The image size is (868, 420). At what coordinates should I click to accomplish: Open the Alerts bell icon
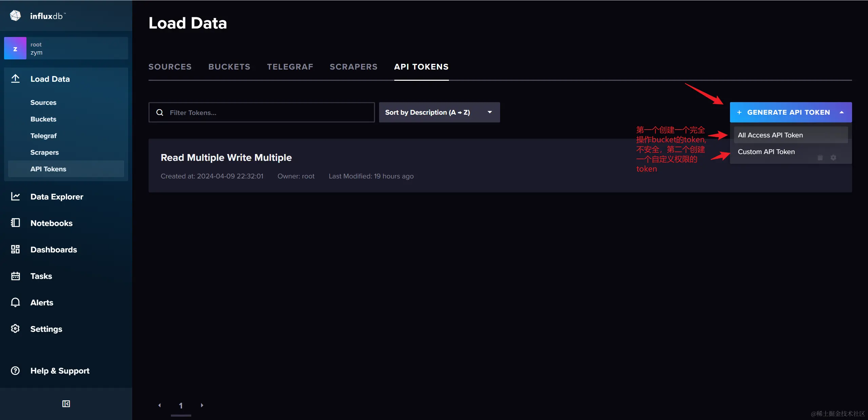tap(15, 302)
